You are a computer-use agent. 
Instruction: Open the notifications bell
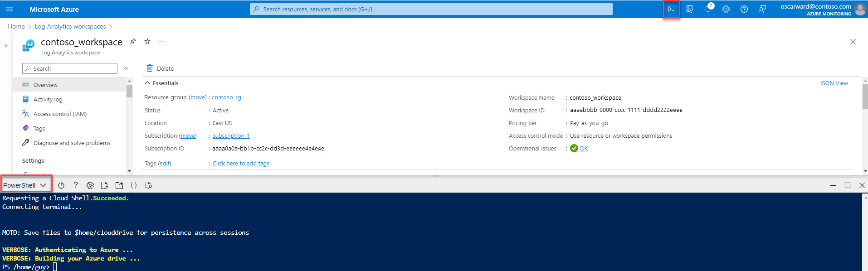pyautogui.click(x=708, y=9)
